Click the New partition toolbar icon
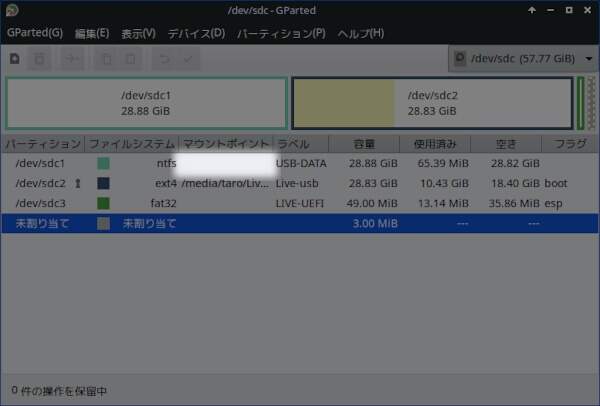The image size is (600, 406). (15, 59)
